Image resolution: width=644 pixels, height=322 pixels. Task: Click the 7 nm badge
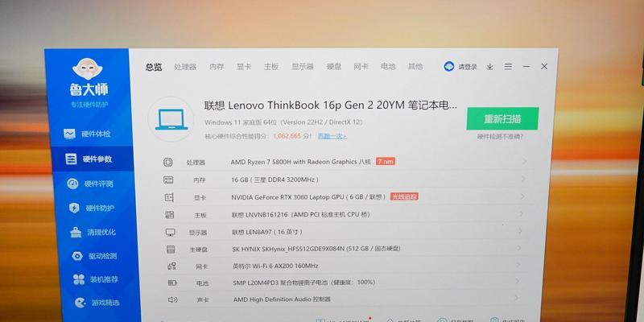click(x=386, y=162)
